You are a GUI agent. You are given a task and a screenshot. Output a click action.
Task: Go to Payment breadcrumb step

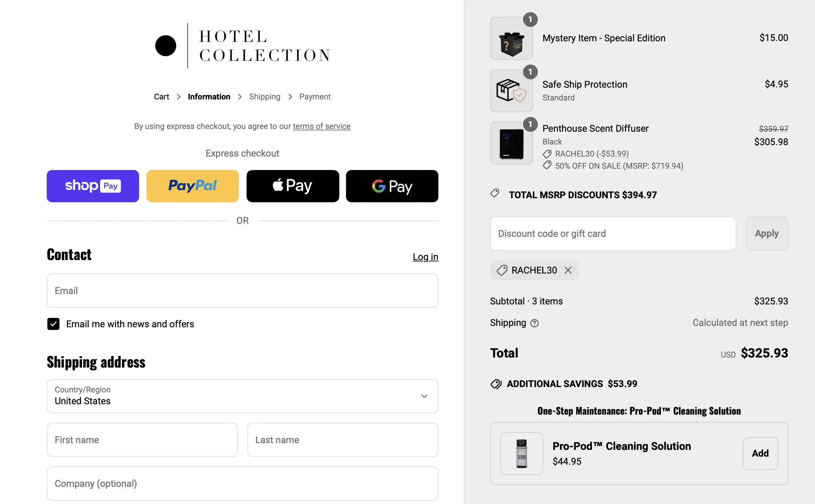click(x=315, y=97)
